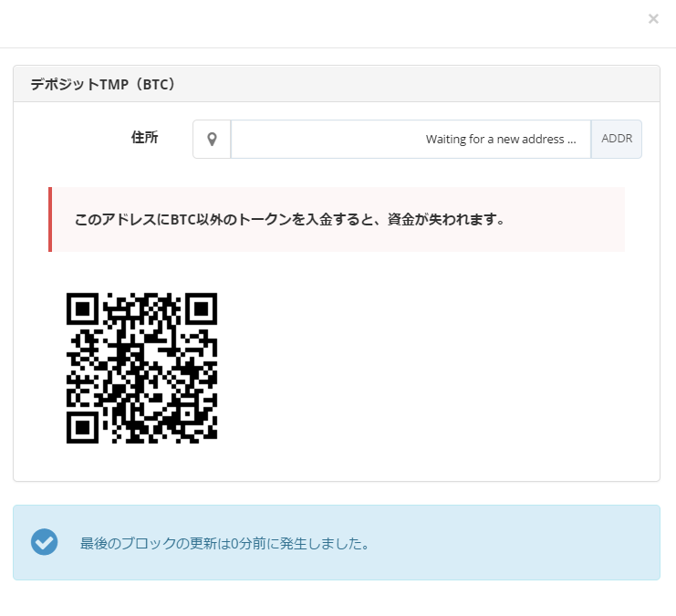Click the QR code's bottom-right corner area
Viewport: 676px width, 616px height.
(208, 434)
